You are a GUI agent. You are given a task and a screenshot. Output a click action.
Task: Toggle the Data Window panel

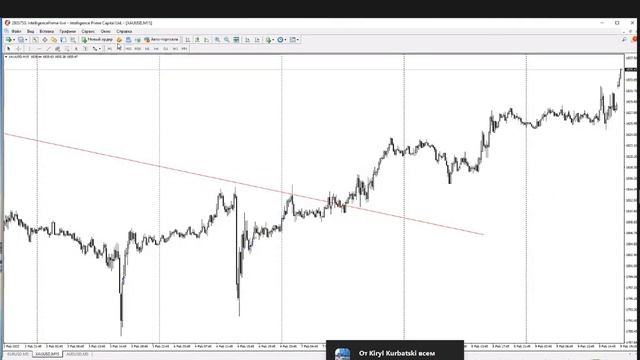click(x=44, y=40)
